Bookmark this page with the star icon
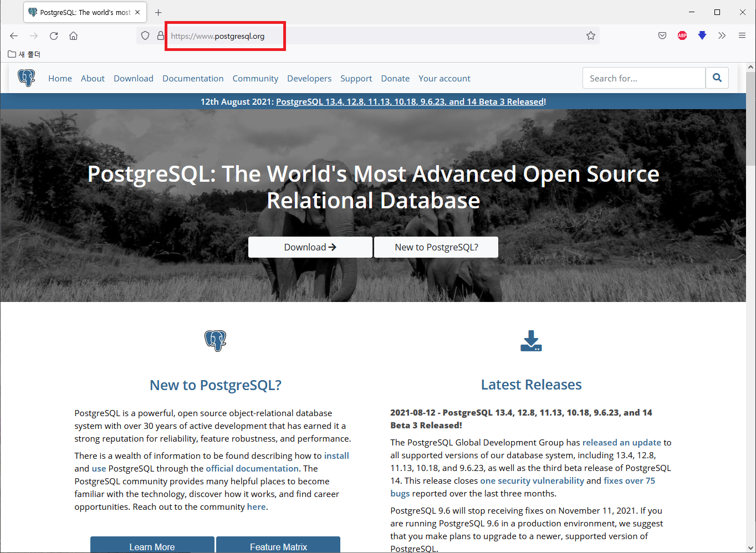Screen dimensions: 756x553 (x=591, y=36)
